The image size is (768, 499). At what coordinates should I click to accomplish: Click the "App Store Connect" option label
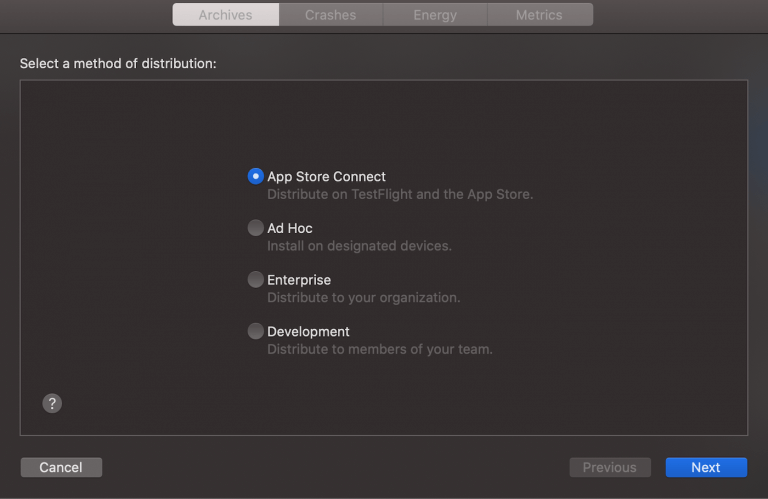pyautogui.click(x=326, y=177)
